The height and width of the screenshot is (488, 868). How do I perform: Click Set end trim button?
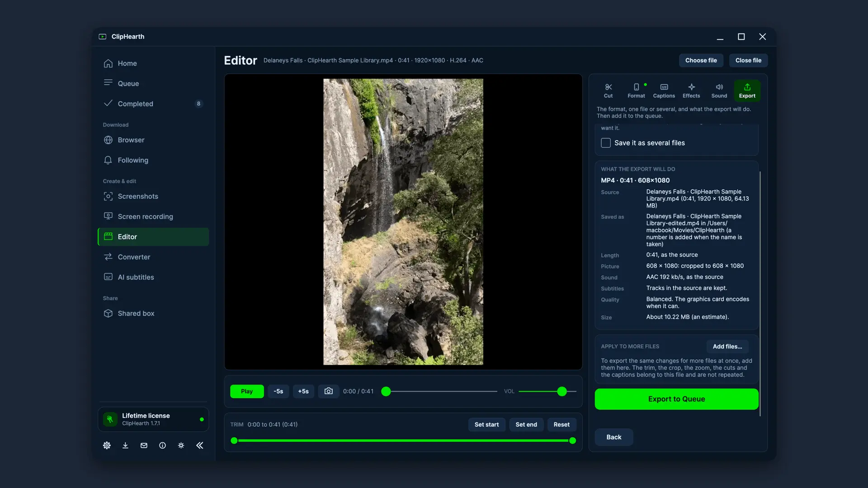click(x=526, y=425)
